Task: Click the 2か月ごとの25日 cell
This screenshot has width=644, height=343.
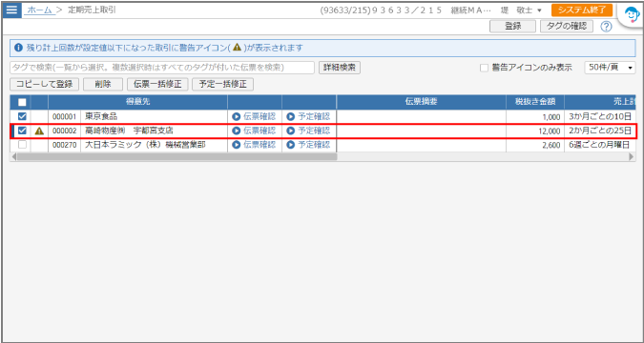Action: [600, 131]
